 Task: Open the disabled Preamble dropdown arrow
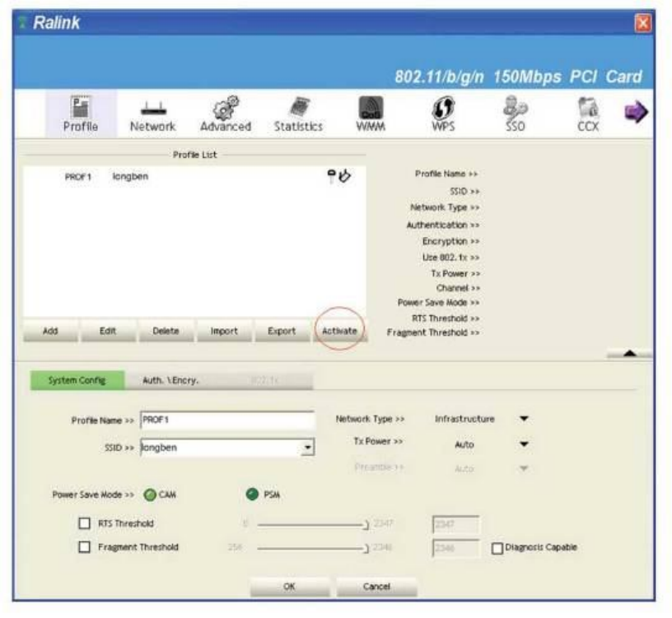click(x=524, y=468)
